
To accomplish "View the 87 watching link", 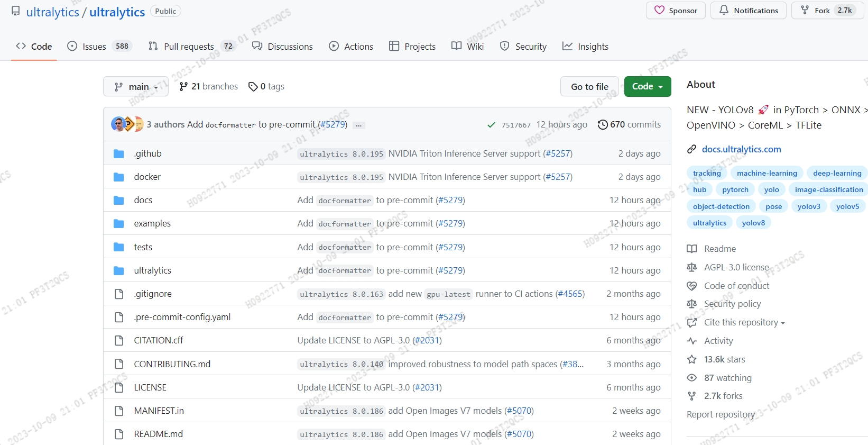I will (x=719, y=378).
